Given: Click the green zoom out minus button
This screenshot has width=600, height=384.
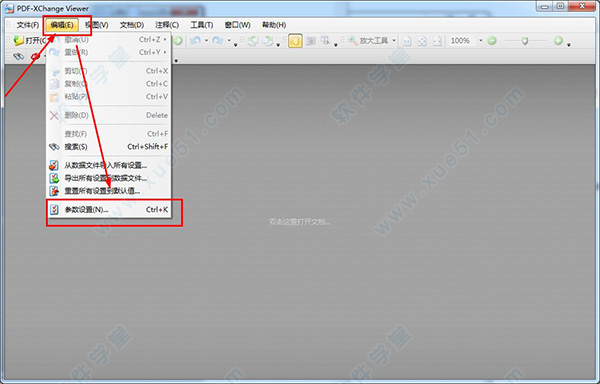Looking at the screenshot, I should pyautogui.click(x=492, y=40).
